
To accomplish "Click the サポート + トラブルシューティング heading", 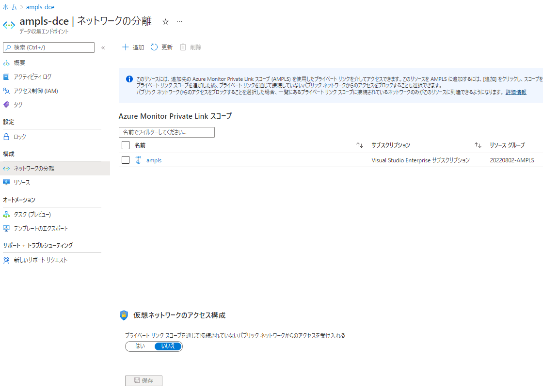I will 38,245.
